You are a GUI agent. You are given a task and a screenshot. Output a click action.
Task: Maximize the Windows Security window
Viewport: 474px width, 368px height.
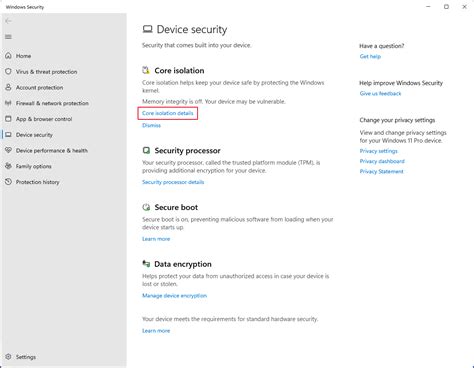coord(446,7)
